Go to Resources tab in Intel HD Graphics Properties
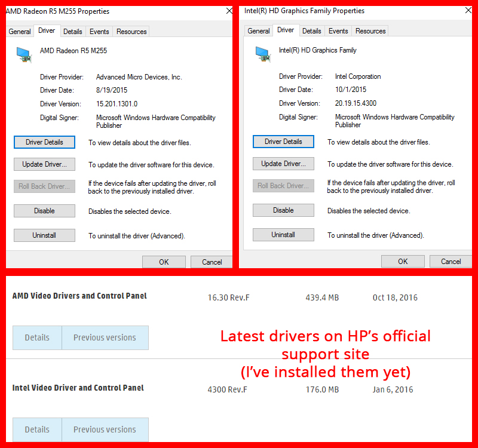 (370, 31)
